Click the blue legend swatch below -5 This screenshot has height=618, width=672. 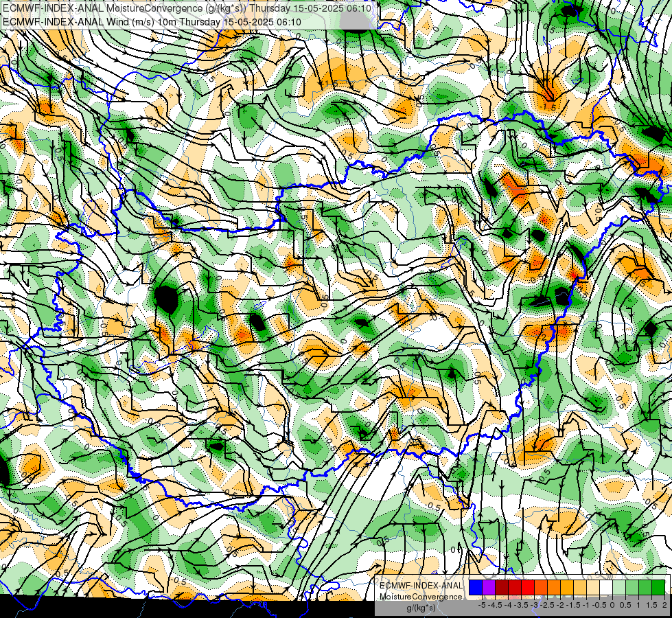coord(476,587)
